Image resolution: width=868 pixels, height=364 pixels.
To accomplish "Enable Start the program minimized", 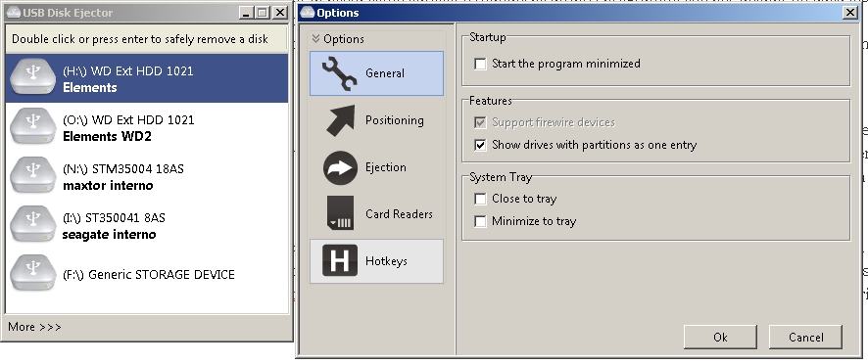I will 480,64.
